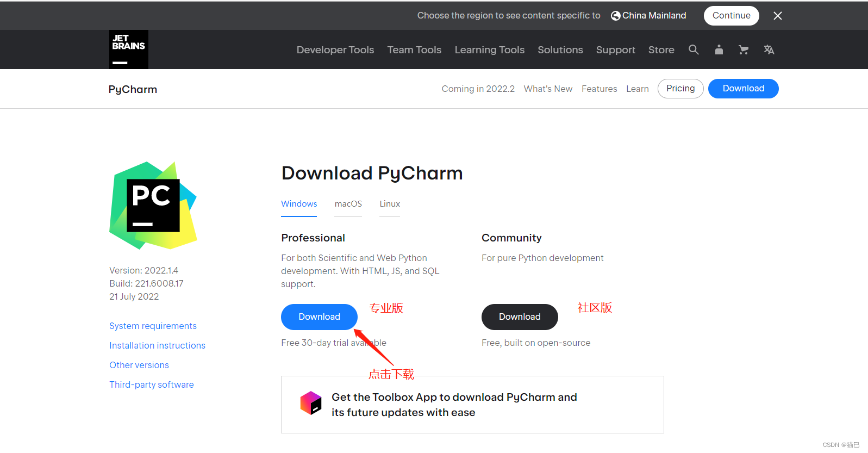Click Toolbox App promo heading
The image size is (868, 453).
pos(454,405)
